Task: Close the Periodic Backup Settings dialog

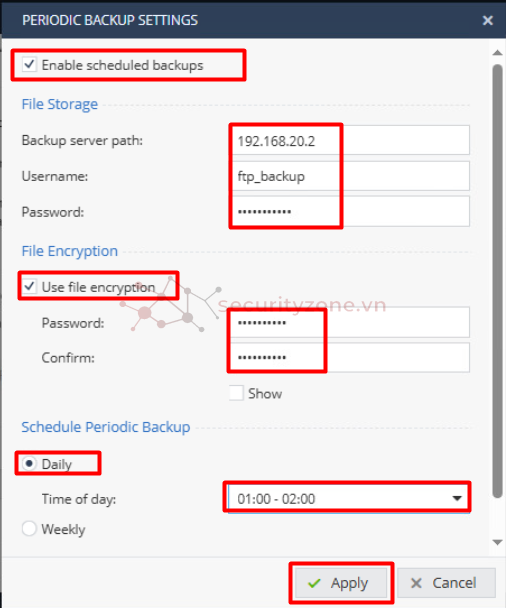Action: (x=487, y=20)
